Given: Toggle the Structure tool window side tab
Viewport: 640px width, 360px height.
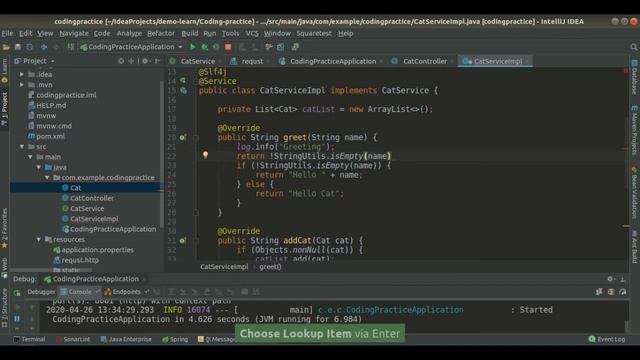Looking at the screenshot, I should pyautogui.click(x=4, y=308).
